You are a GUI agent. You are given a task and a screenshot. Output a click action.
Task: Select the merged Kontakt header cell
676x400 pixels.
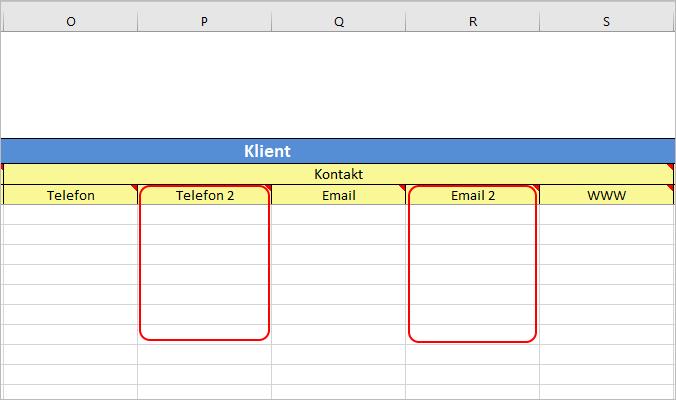tap(338, 174)
